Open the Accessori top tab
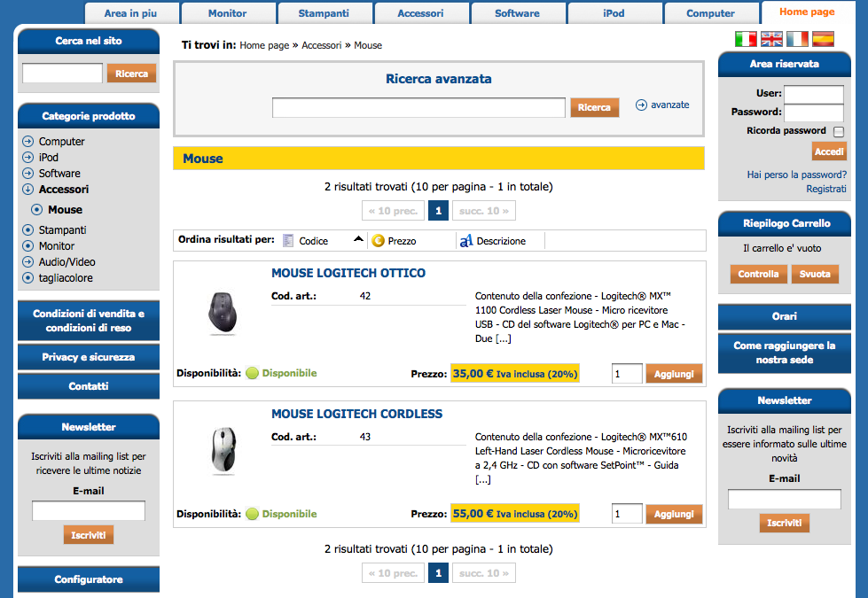The height and width of the screenshot is (598, 868). pos(421,13)
